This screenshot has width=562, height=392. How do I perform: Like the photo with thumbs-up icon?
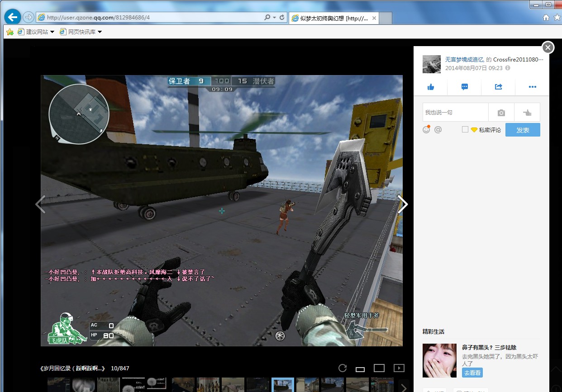(x=430, y=87)
